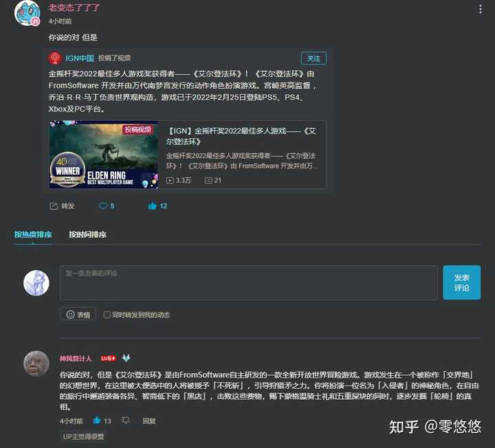Click the video danmaku count icon 21

tap(208, 181)
